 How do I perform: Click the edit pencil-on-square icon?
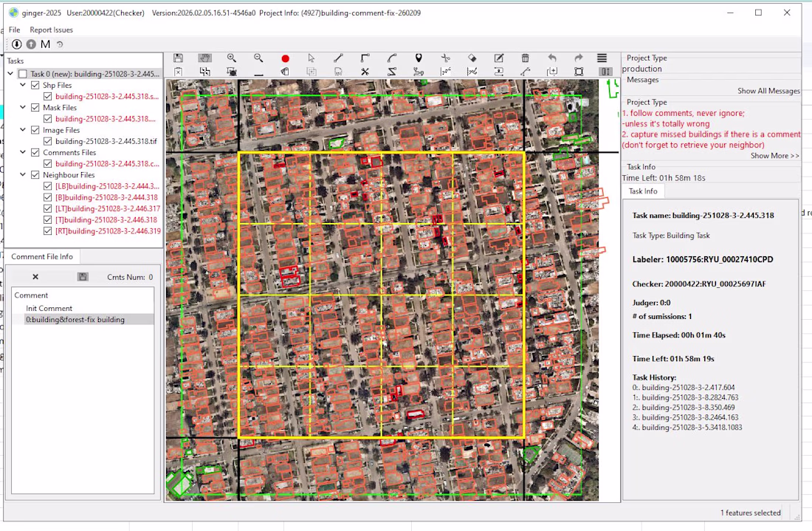point(499,58)
